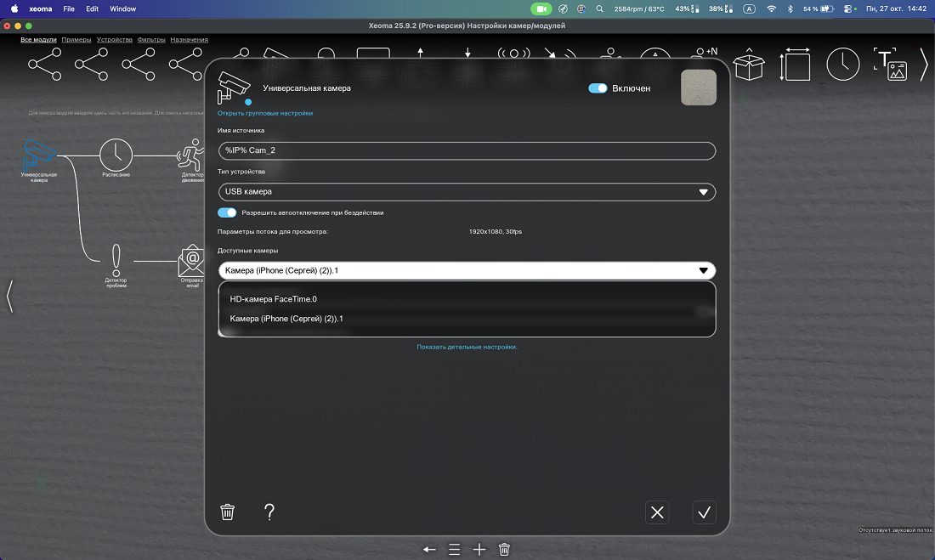The width and height of the screenshot is (935, 560).
Task: Collapse the available cameras dropdown
Action: point(703,271)
